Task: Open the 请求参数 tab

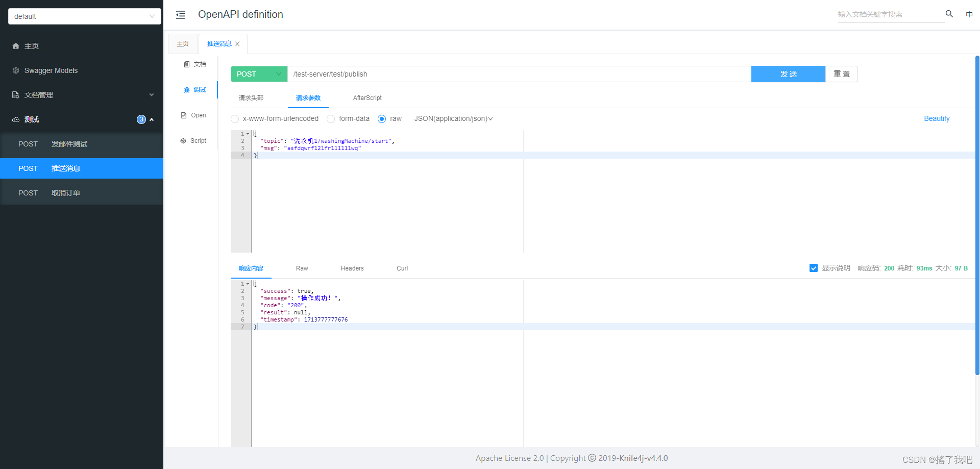Action: click(x=308, y=98)
